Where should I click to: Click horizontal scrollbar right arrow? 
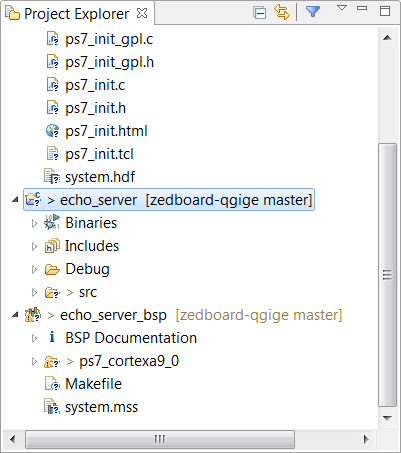[366, 439]
